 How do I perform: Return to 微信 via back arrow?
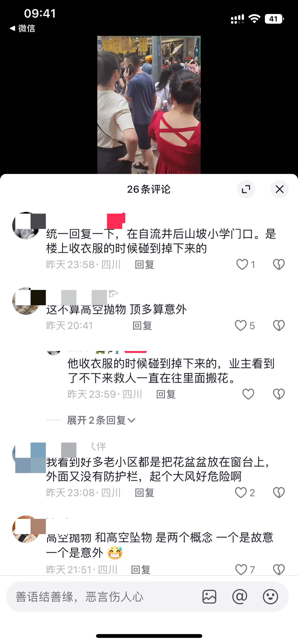tap(22, 28)
